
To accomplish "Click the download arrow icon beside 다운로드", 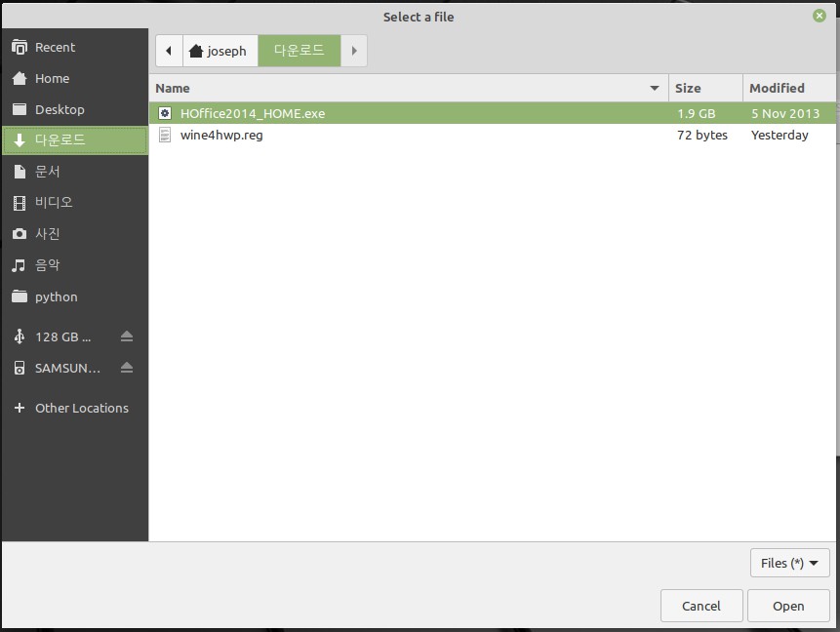I will point(20,140).
